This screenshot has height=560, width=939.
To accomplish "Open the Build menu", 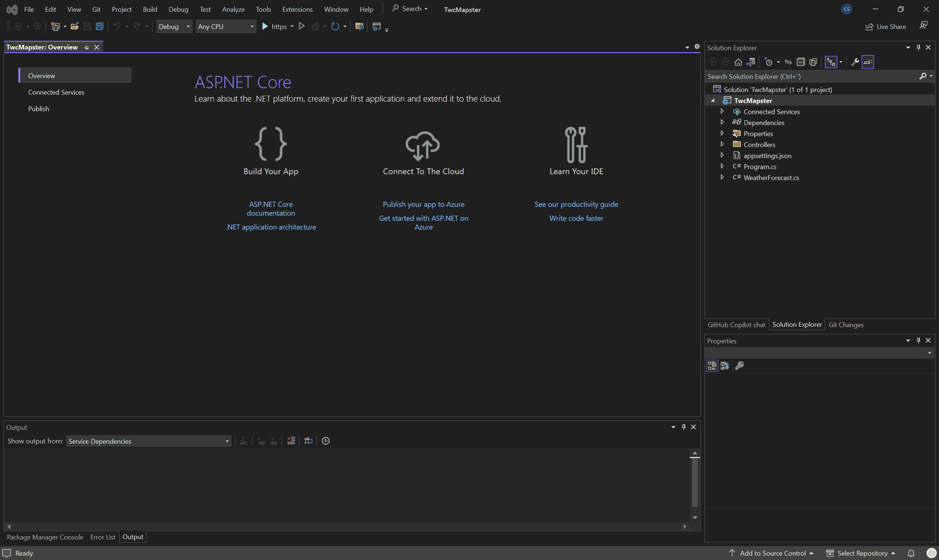I will (150, 10).
